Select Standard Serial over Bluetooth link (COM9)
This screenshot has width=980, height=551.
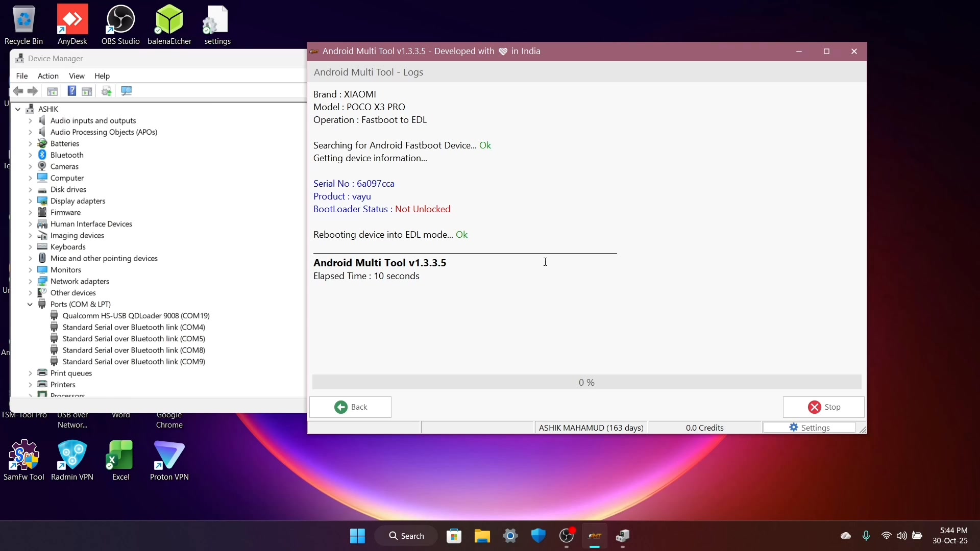134,362
